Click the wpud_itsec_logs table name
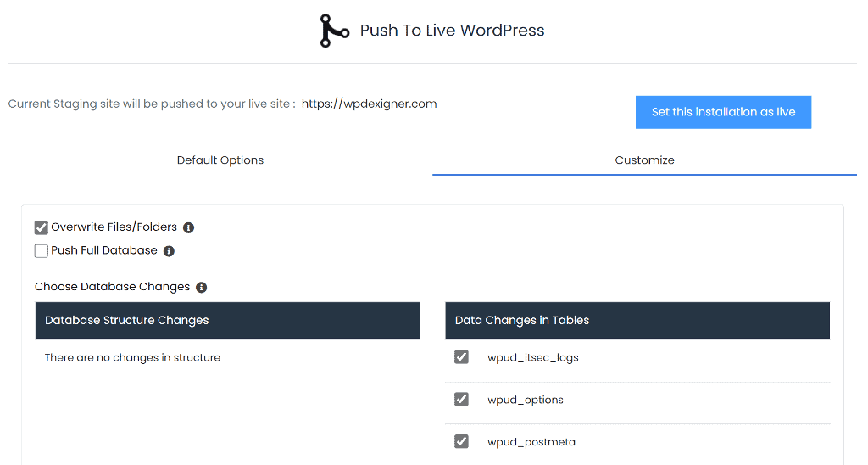The height and width of the screenshot is (465, 868). 532,357
